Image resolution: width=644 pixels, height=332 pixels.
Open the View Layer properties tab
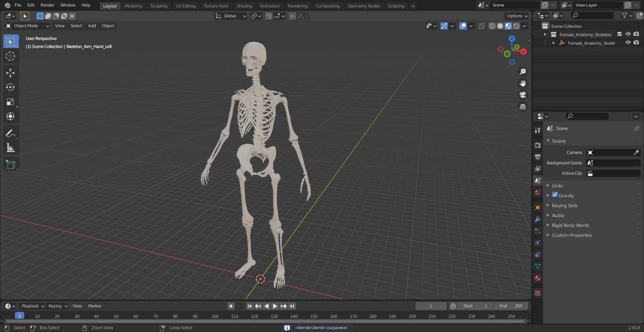(x=537, y=169)
